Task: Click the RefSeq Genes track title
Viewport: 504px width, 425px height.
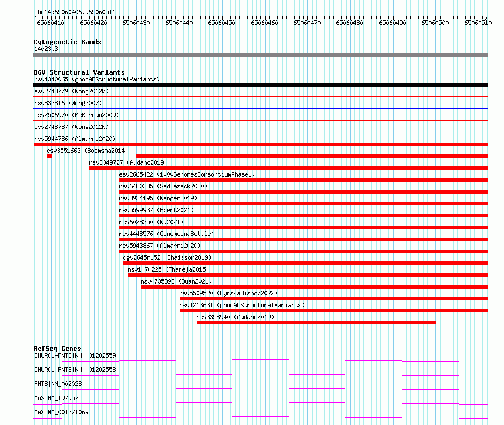Action: click(x=57, y=349)
